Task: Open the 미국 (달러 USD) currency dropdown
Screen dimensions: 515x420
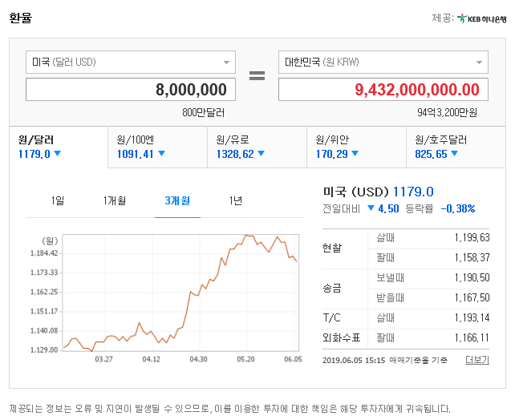Action: point(131,63)
